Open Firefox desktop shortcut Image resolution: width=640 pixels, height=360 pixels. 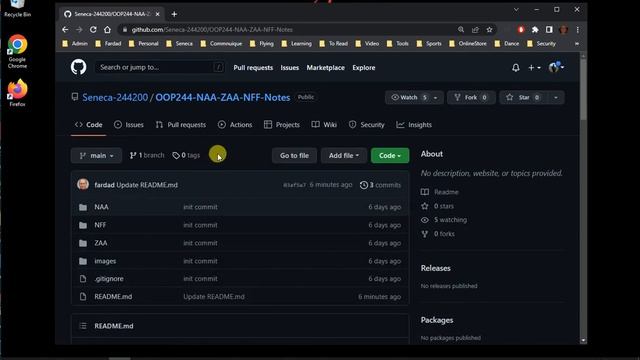(x=17, y=93)
